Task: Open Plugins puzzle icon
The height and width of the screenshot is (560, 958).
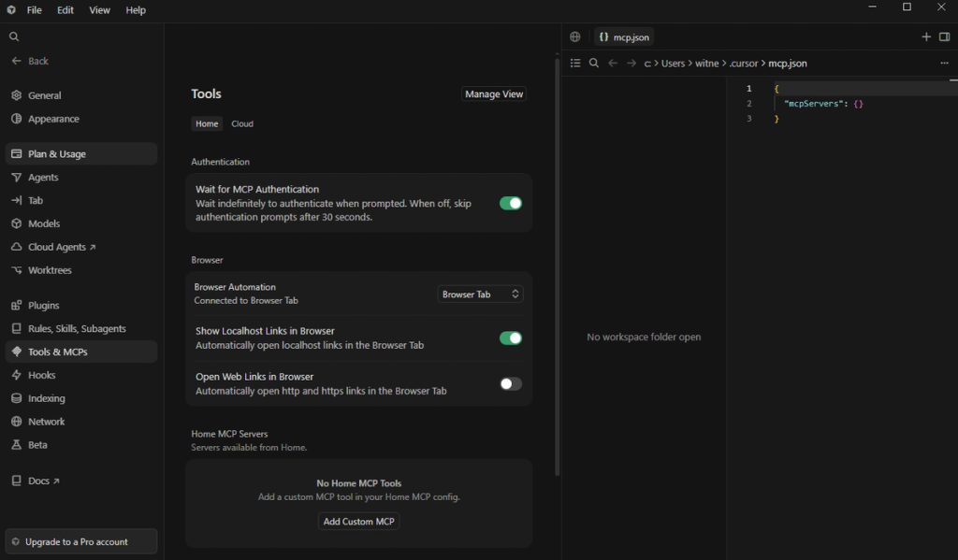Action: coord(17,306)
